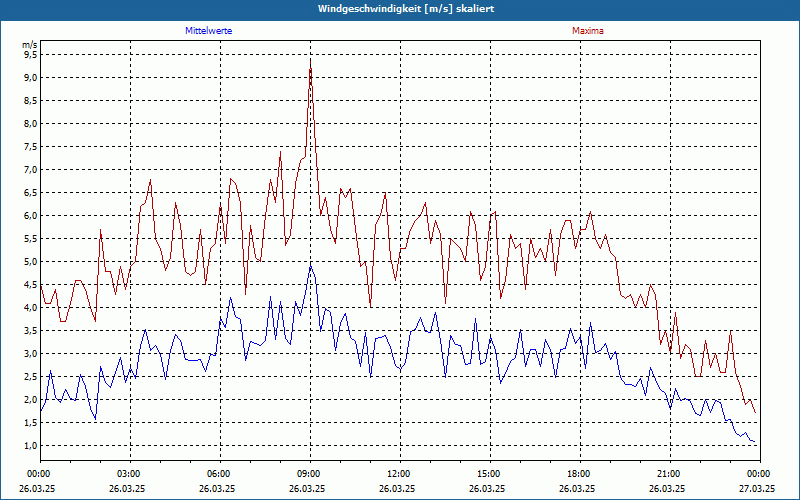Click the chart title 'Windgeschwindigkeit [m/s] skaliert'
This screenshot has width=800, height=500.
click(406, 9)
